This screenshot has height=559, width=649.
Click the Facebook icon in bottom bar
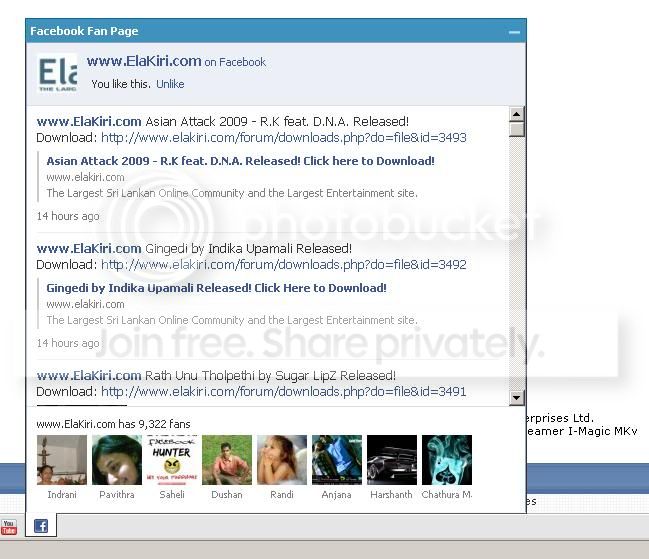click(x=41, y=526)
